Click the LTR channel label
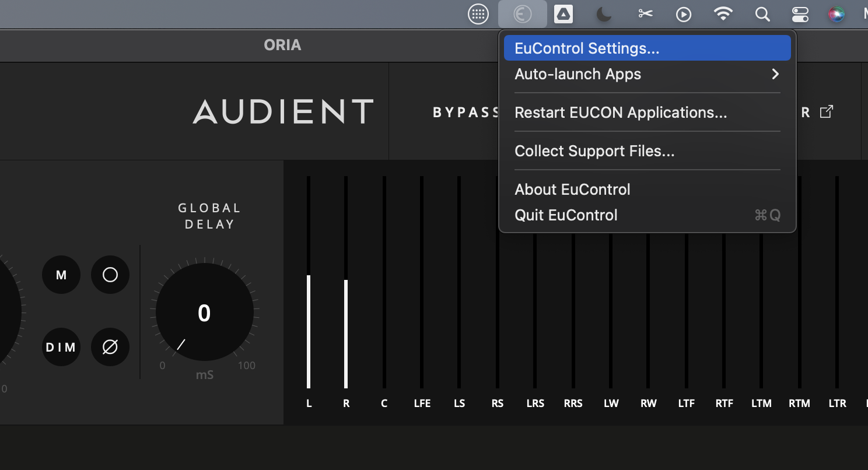This screenshot has width=868, height=470. coord(837,404)
